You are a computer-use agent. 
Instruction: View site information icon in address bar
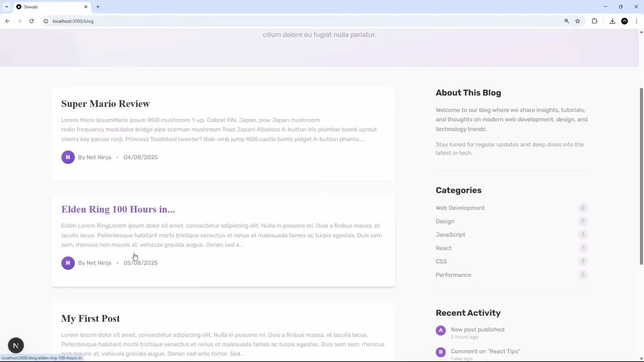[46, 21]
